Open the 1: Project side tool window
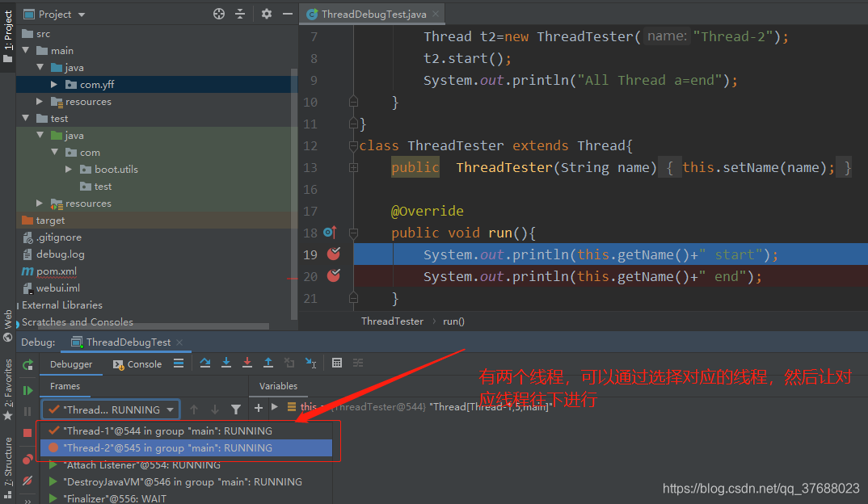 point(8,36)
